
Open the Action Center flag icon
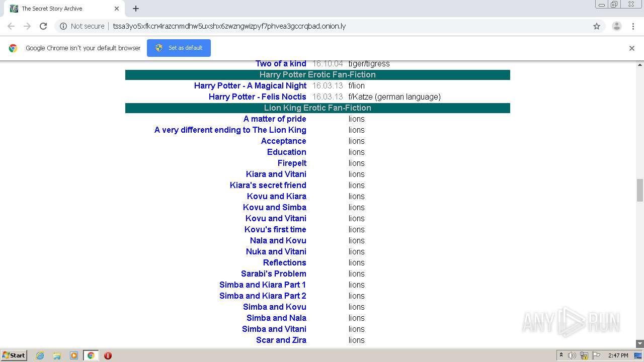click(x=596, y=355)
